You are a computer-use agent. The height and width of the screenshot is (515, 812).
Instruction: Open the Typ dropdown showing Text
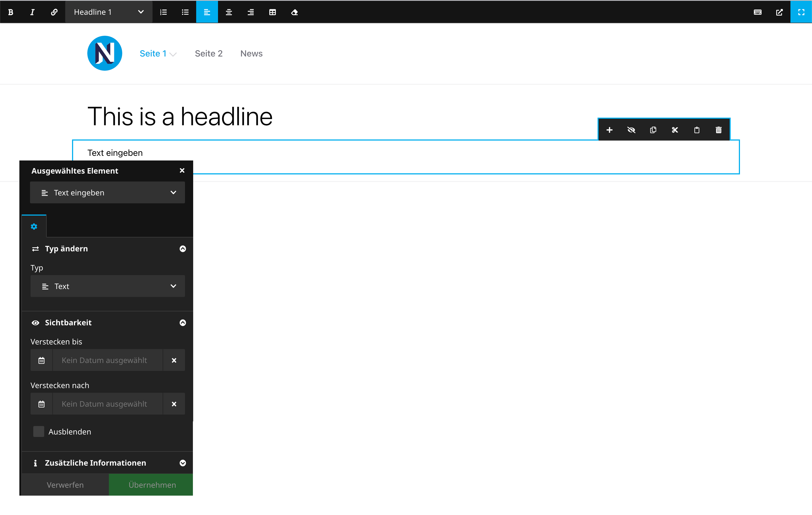pyautogui.click(x=108, y=286)
